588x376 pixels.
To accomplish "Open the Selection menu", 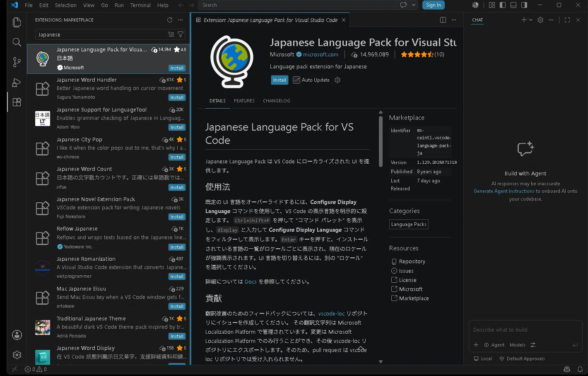I will 65,5.
